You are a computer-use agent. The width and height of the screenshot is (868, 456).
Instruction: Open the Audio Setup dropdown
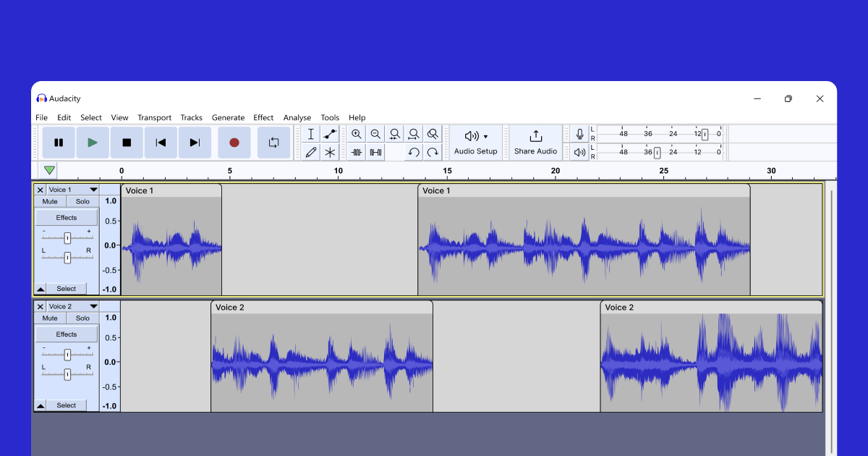(475, 142)
